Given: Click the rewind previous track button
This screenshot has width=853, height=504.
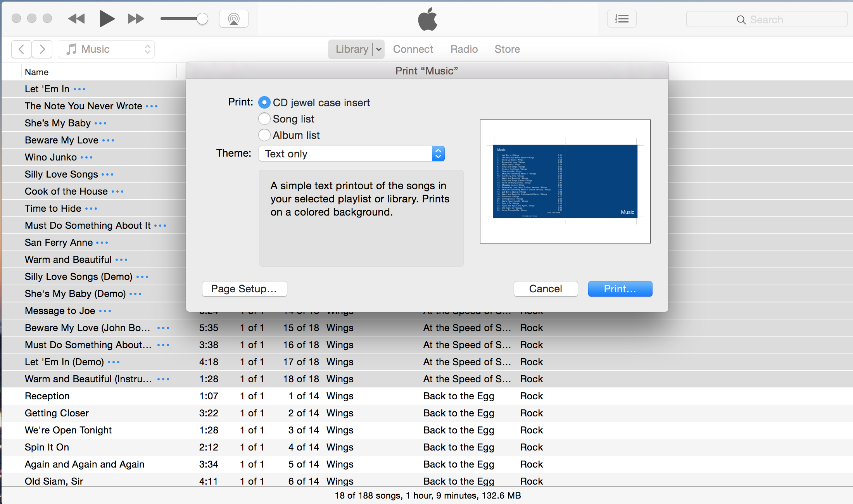Looking at the screenshot, I should [76, 19].
